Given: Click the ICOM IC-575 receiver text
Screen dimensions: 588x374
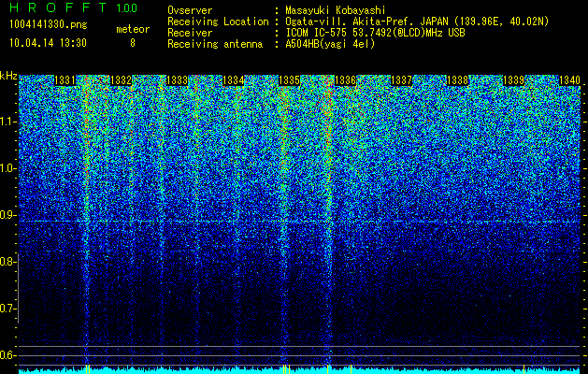Looking at the screenshot, I should [375, 33].
